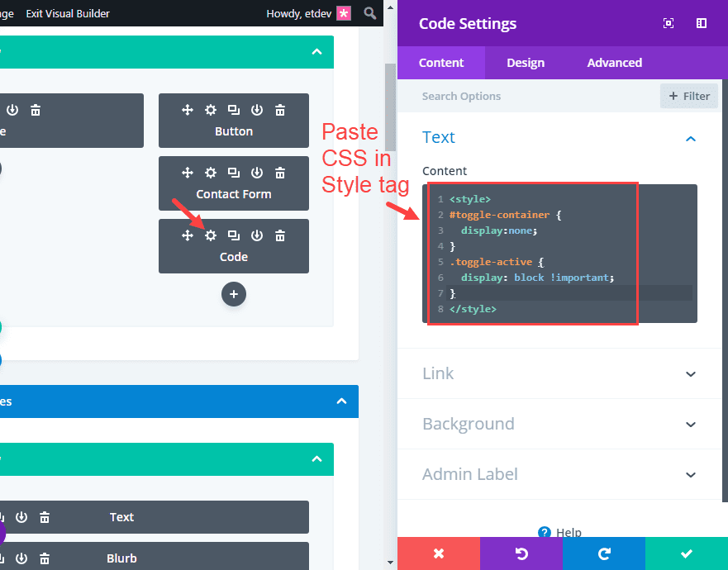The image size is (728, 570).
Task: Expand Code Settings to fullscreen mode
Action: [668, 23]
